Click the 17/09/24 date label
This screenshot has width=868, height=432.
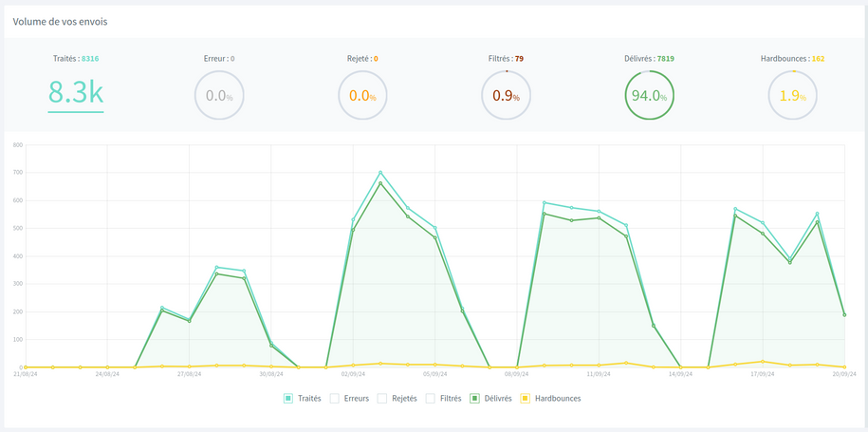coord(763,374)
